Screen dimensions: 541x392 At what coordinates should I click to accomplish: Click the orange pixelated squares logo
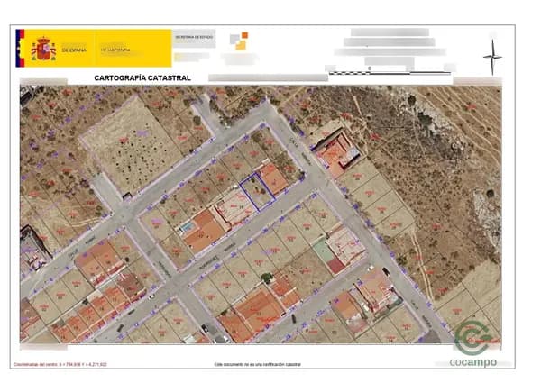tap(238, 41)
